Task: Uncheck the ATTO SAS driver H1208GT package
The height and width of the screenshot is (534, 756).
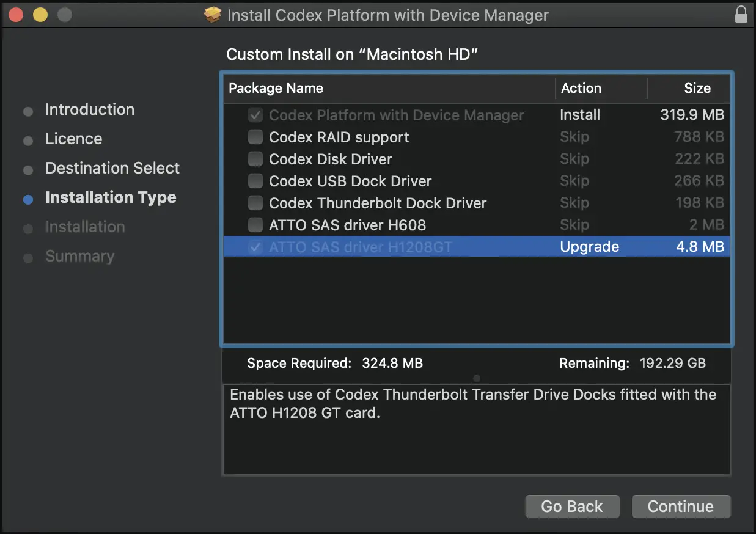Action: pyautogui.click(x=255, y=247)
